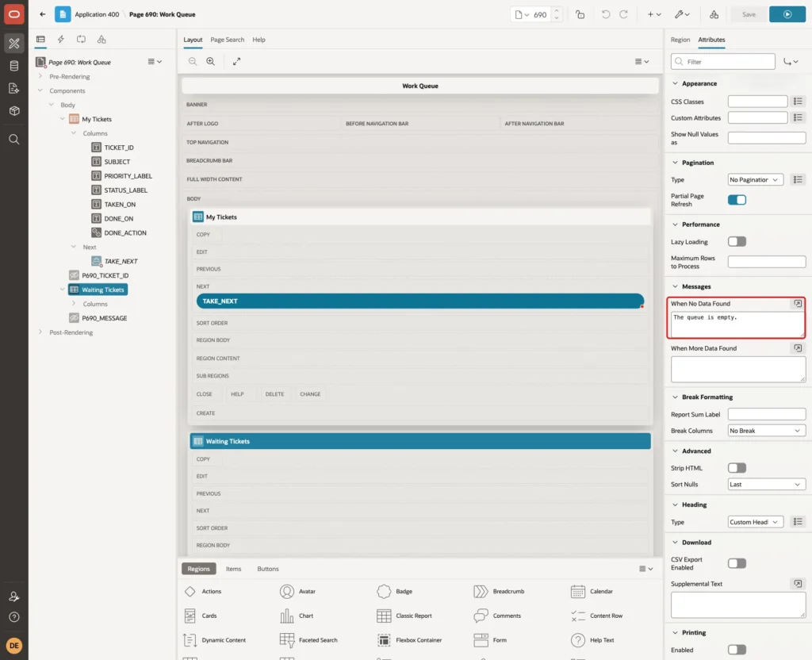Expand the Pre-Rendering tree node
This screenshot has width=812, height=660.
coord(40,76)
